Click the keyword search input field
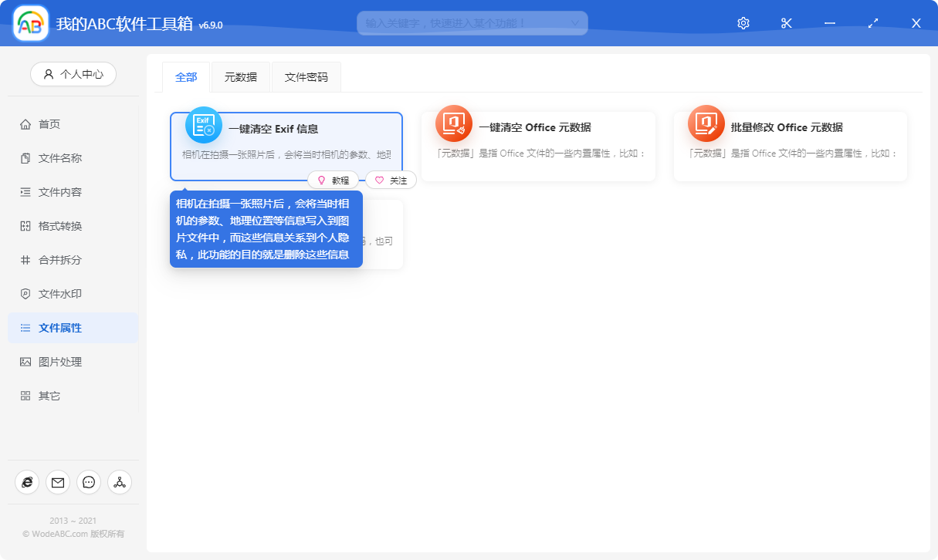This screenshot has height=560, width=938. [463, 23]
